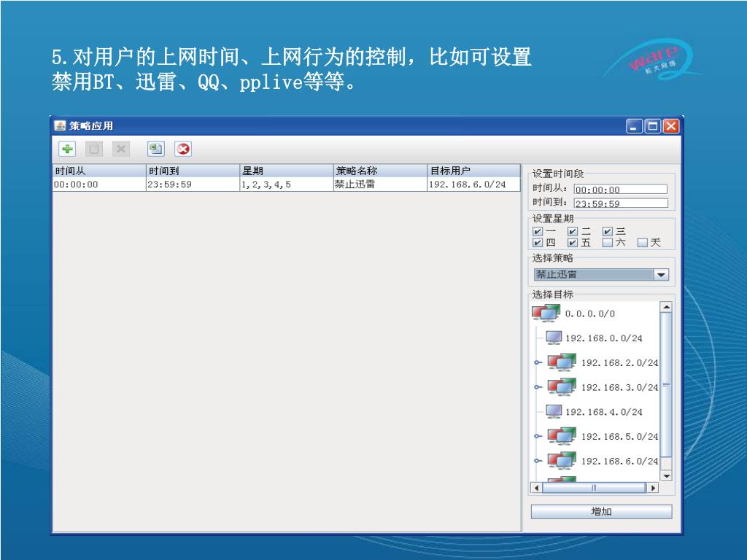Image resolution: width=747 pixels, height=560 pixels.
Task: Click the Java icon in 策略应用 title bar
Action: [60, 125]
